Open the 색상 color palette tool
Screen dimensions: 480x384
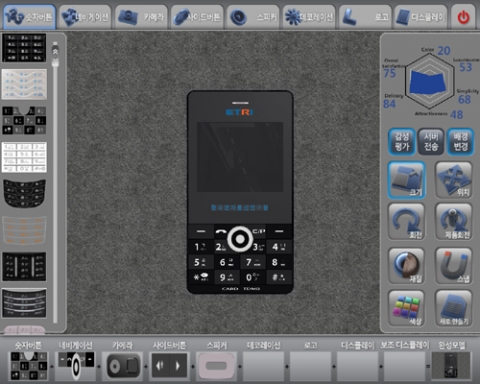tap(406, 308)
